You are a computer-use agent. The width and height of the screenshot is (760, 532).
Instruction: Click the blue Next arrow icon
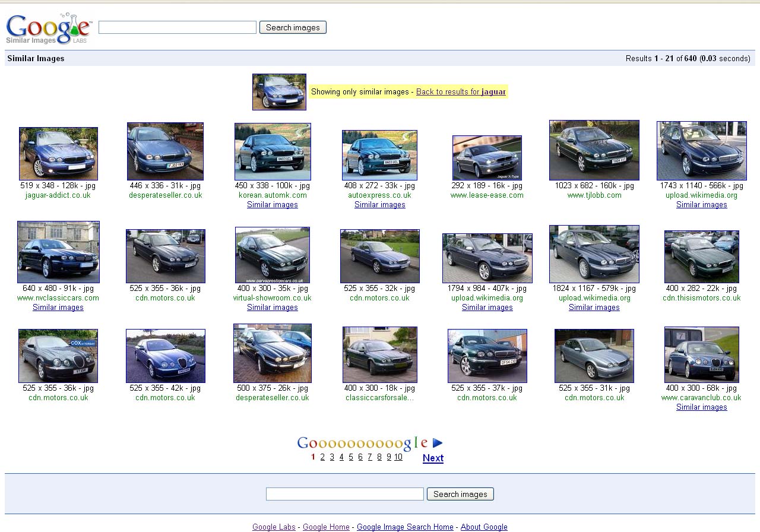(x=438, y=443)
